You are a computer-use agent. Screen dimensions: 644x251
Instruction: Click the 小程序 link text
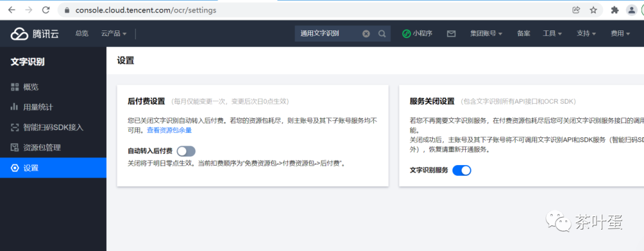423,34
